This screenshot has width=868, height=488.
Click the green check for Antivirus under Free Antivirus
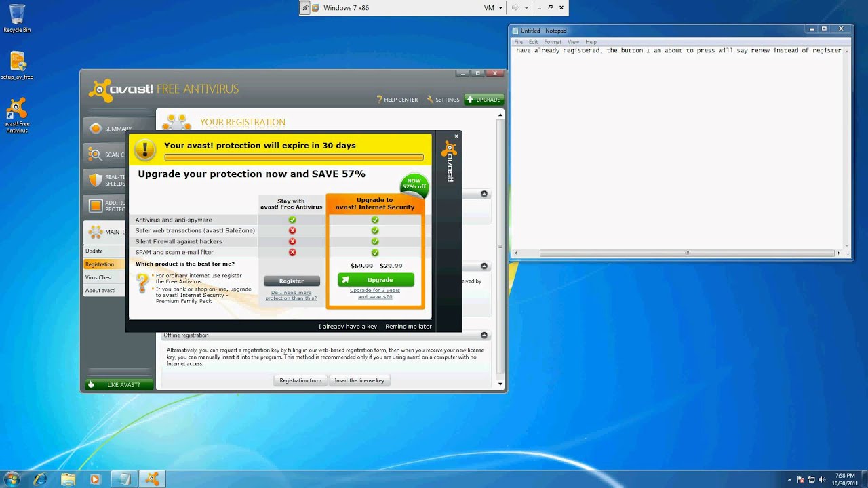[292, 220]
